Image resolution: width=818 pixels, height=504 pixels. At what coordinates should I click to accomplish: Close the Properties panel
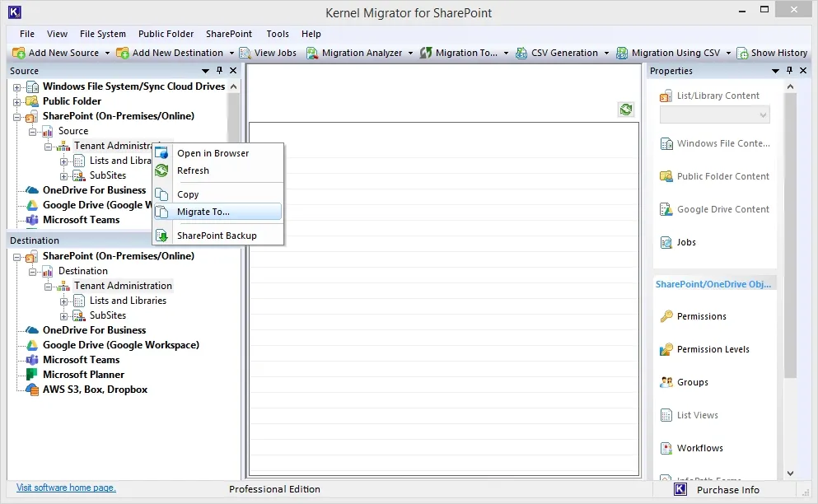point(803,71)
